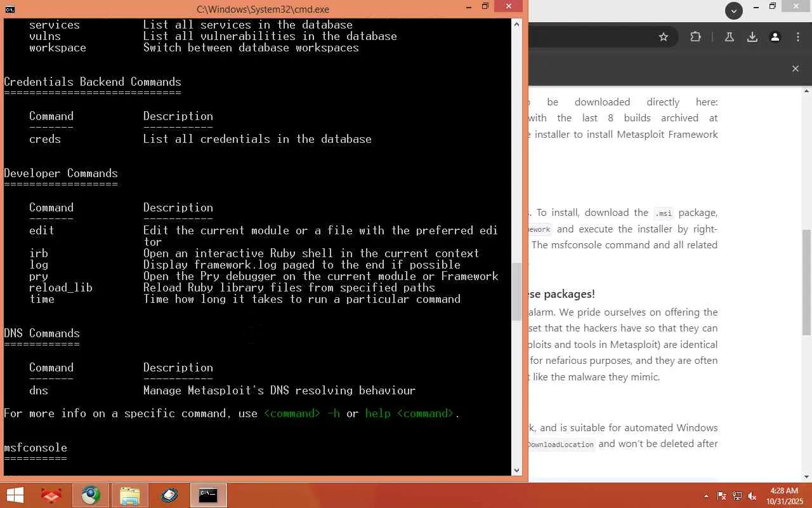Close the cmd.exe window
This screenshot has width=812, height=508.
(x=509, y=7)
